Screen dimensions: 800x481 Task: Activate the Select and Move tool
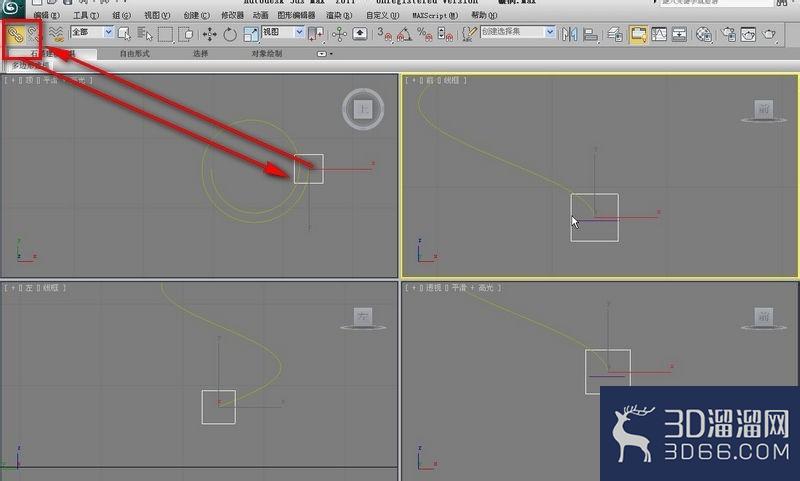coord(209,35)
